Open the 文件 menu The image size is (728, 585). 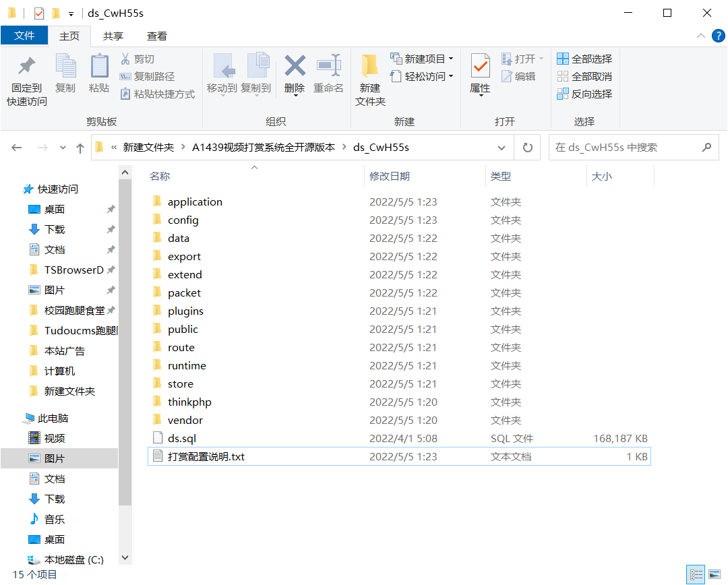24,36
